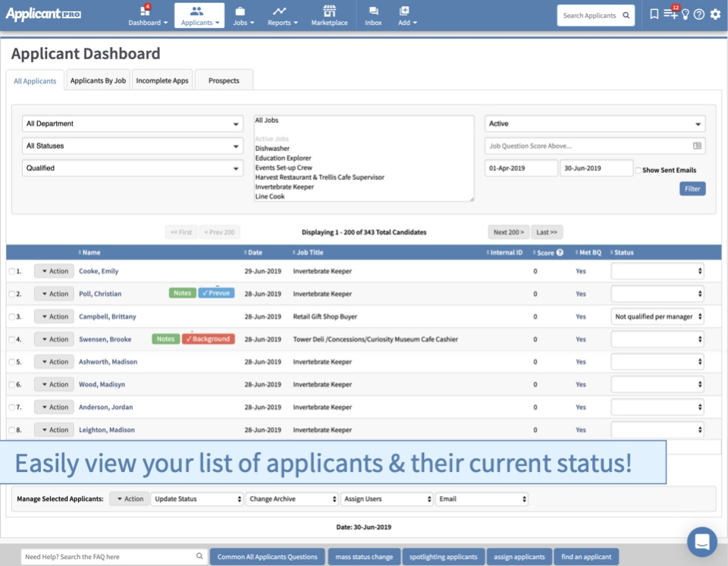Image resolution: width=728 pixels, height=566 pixels.
Task: Open the Jobs briefcase icon
Action: click(240, 11)
